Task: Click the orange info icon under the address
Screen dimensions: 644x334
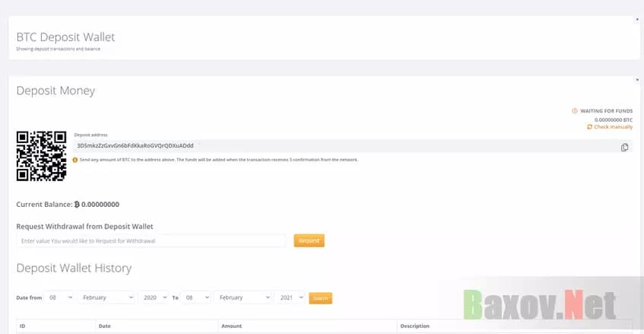Action: pyautogui.click(x=75, y=160)
